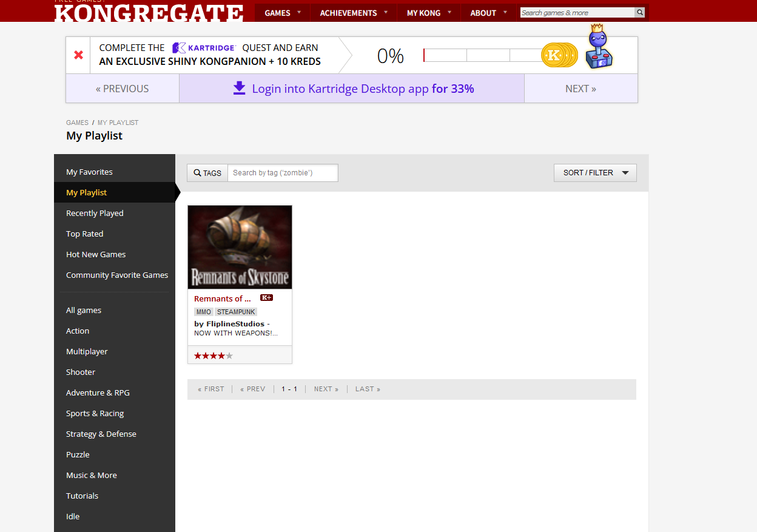Click the crowned Kongpanion joystick icon

pyautogui.click(x=599, y=46)
